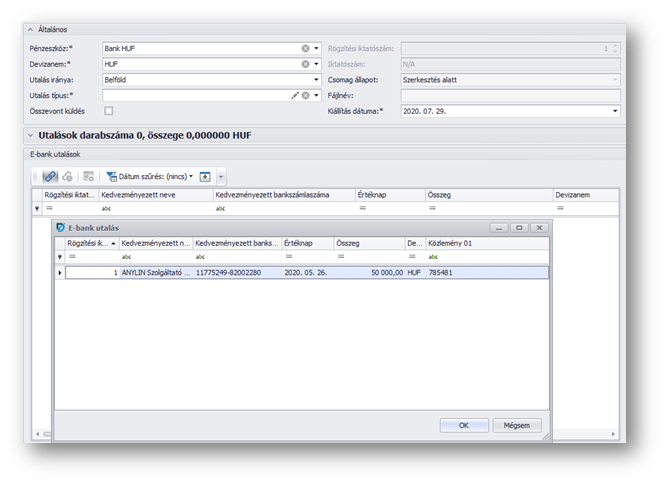Viewport: 668px width, 485px height.
Task: Clear the Pénzeszköz field with its X icon
Action: 305,48
